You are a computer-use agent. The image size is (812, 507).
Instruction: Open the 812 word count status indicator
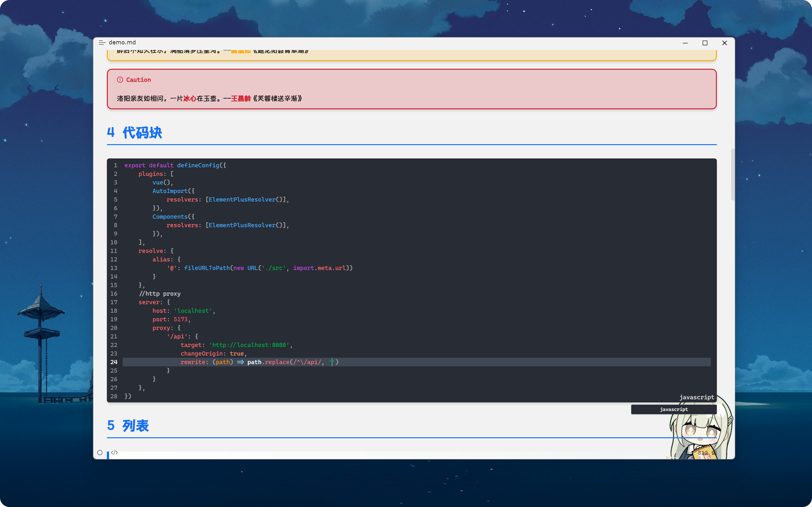[707, 453]
